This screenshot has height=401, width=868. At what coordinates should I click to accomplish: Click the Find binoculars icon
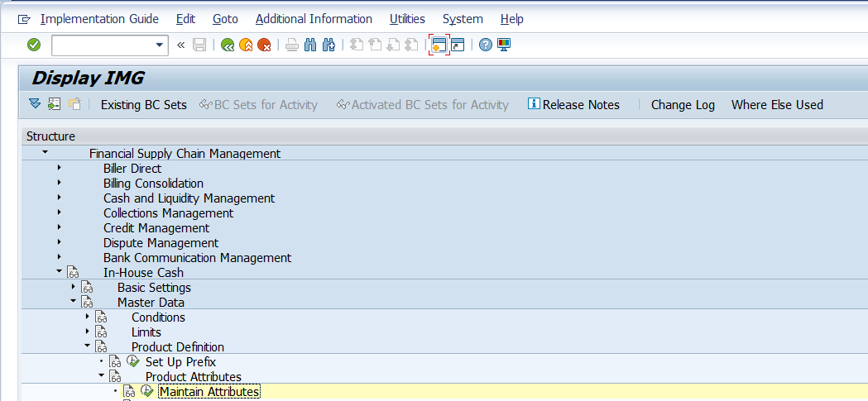tap(310, 45)
